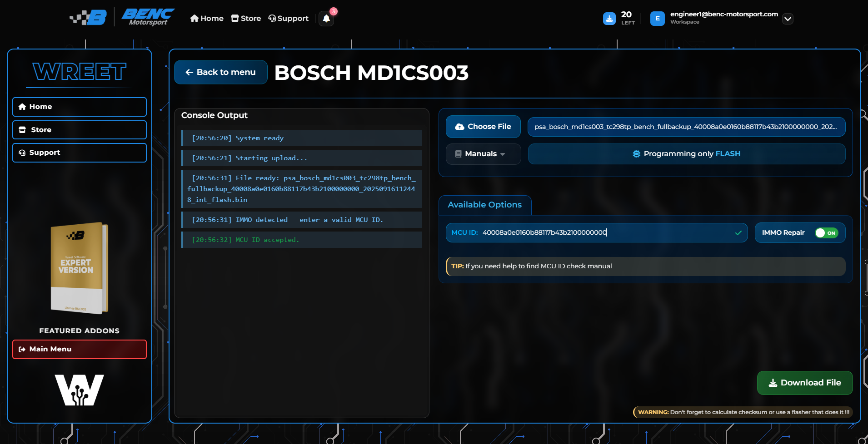868x444 pixels.
Task: Open the Manuals dropdown
Action: [x=483, y=154]
